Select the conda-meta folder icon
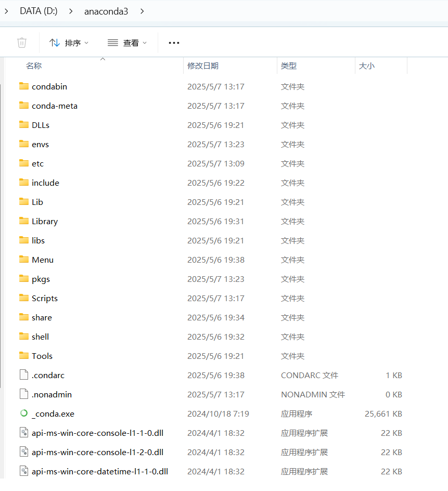 point(24,106)
